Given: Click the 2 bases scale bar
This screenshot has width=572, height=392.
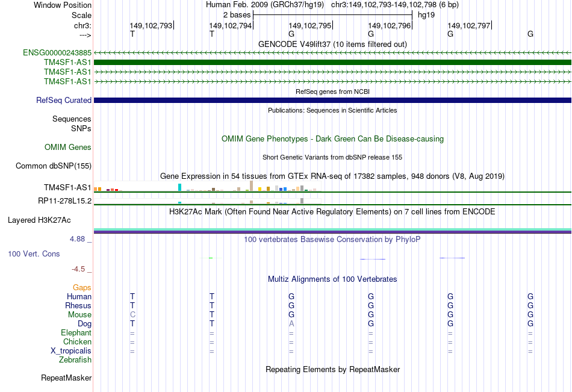Looking at the screenshot, I should click(332, 15).
